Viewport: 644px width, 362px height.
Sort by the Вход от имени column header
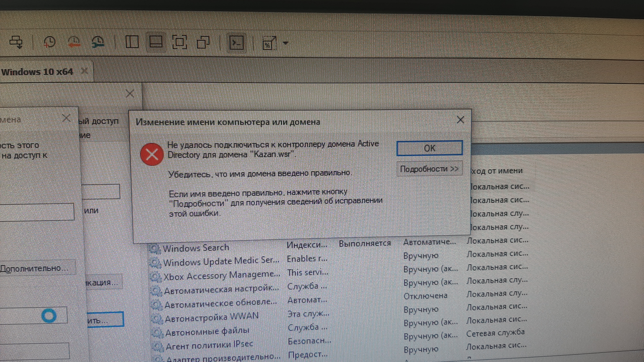point(497,171)
